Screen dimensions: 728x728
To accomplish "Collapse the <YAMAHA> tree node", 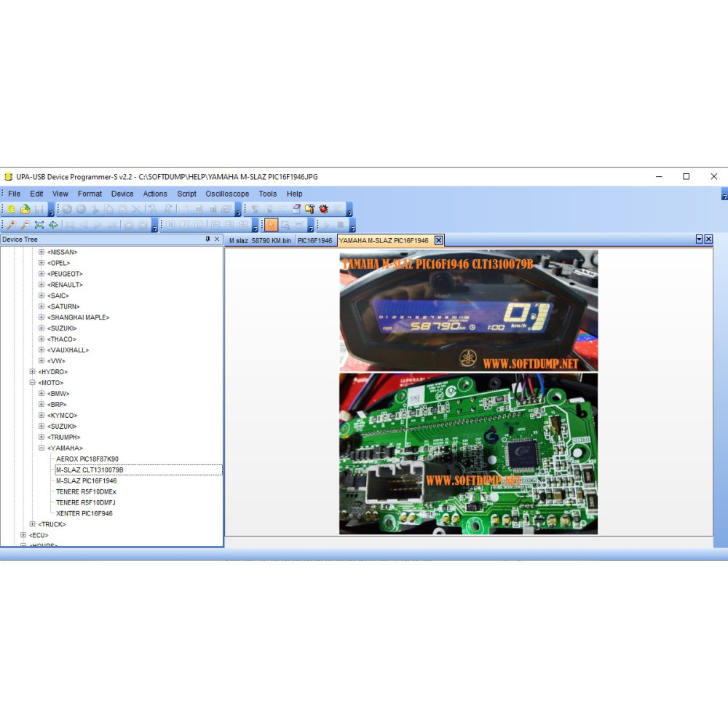I will pyautogui.click(x=41, y=448).
